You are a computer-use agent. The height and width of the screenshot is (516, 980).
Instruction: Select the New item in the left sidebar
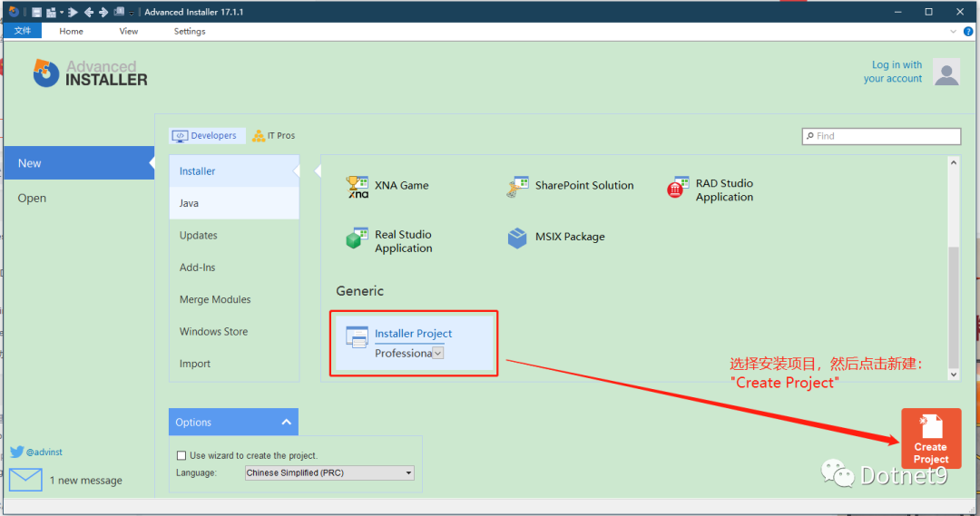79,163
